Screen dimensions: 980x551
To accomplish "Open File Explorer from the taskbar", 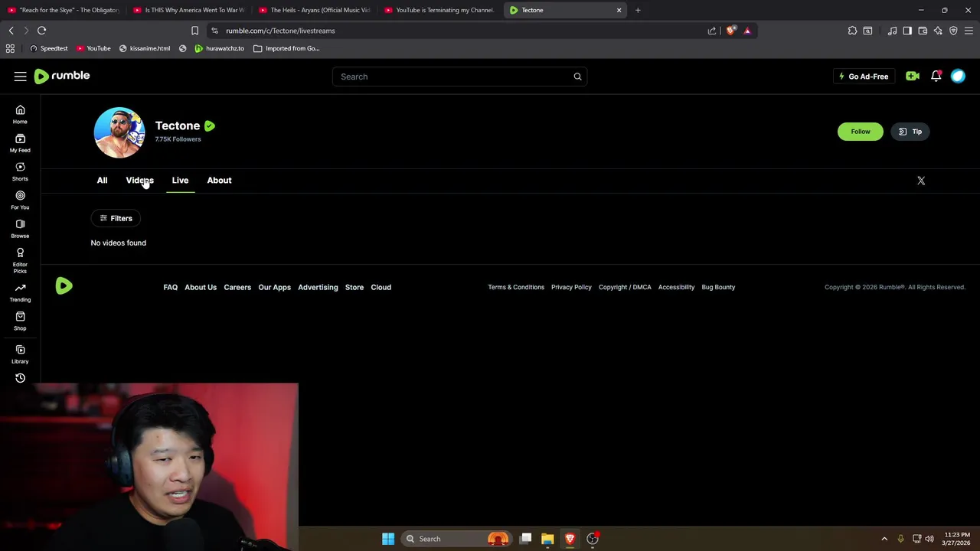I will coord(547,539).
